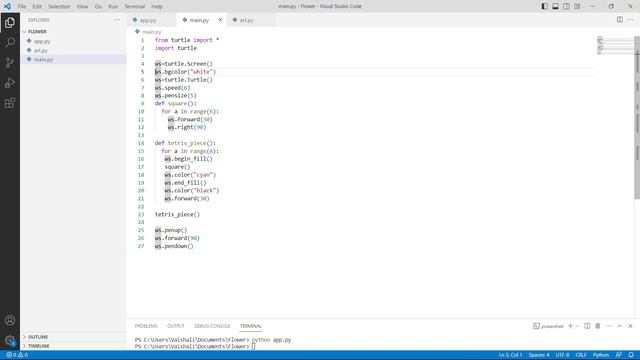Click tetris_piece() call on line 23
This screenshot has height=360, width=640.
[x=177, y=214]
